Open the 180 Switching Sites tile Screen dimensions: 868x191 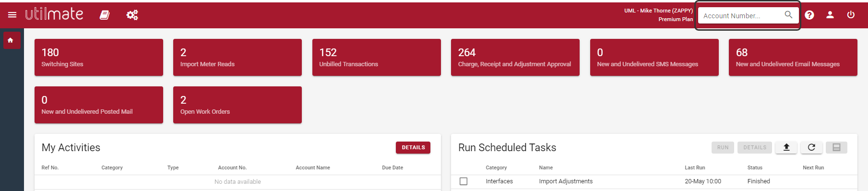99,57
